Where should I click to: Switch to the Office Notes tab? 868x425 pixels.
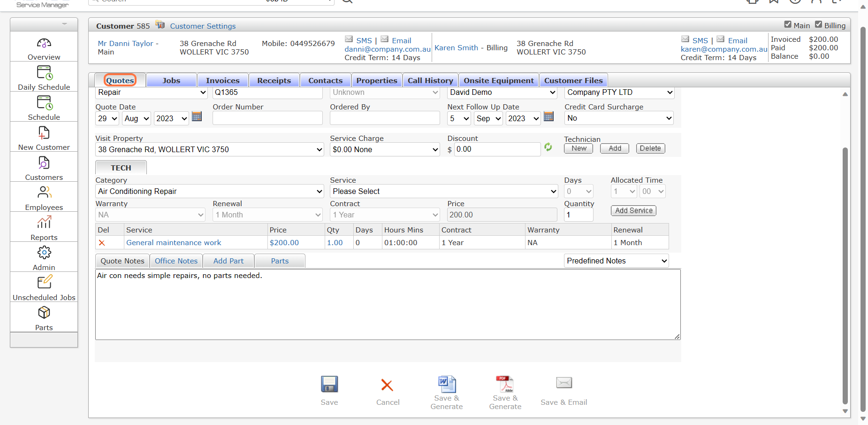[176, 261]
